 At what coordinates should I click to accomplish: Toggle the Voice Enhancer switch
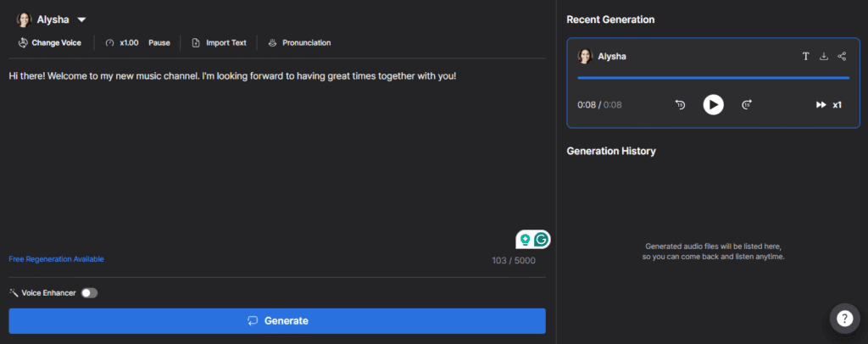[89, 293]
